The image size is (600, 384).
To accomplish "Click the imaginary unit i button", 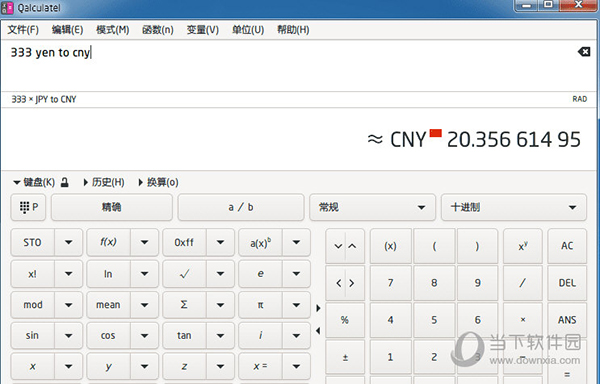I will [260, 335].
